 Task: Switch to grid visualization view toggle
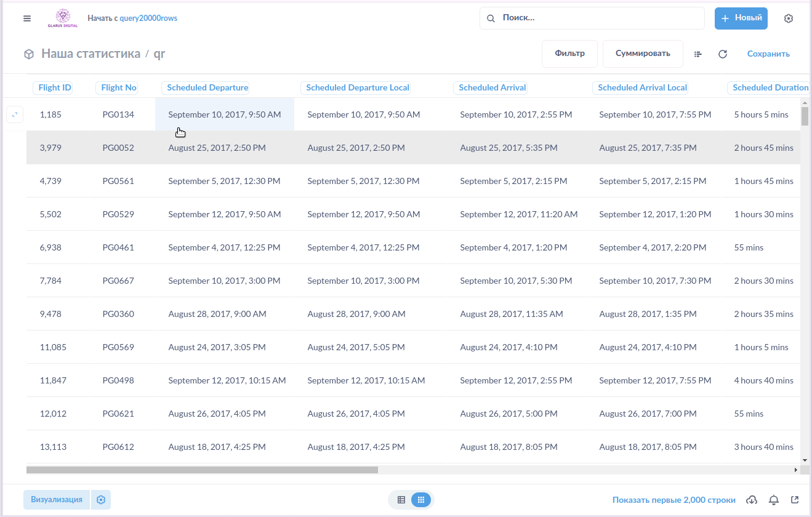tap(421, 500)
